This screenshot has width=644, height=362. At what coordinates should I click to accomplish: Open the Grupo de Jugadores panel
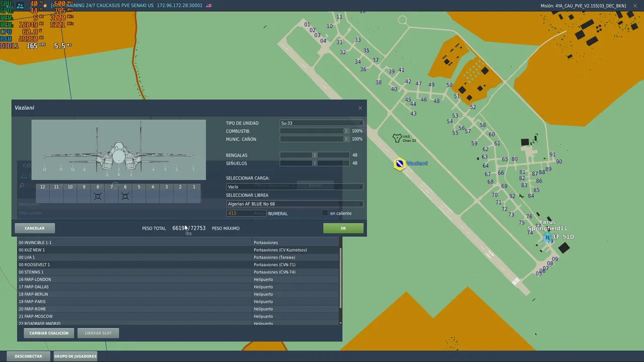(75, 356)
